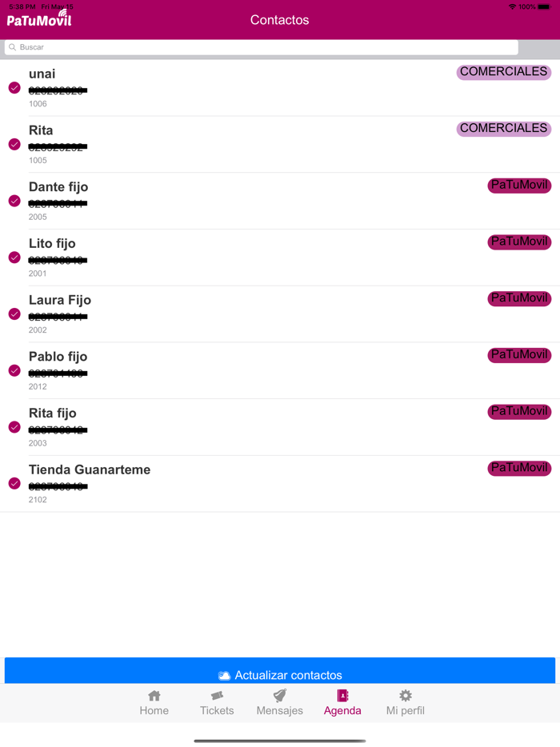The image size is (560, 747).
Task: Click the COMERCIALES tag on Rita
Action: [504, 129]
